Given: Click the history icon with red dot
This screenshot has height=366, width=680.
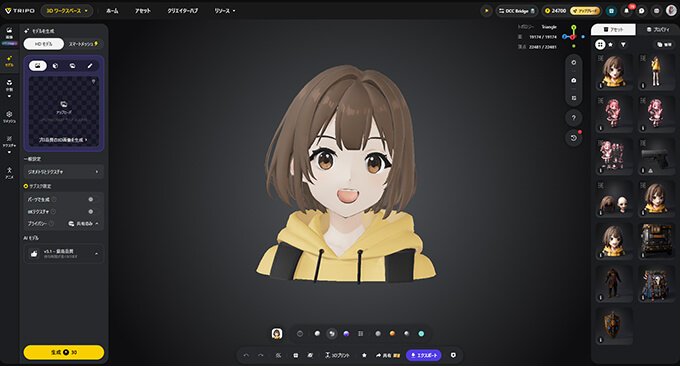Looking at the screenshot, I should pos(574,138).
